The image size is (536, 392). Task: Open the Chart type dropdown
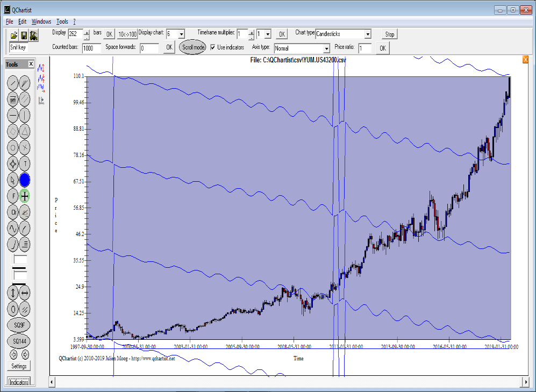pyautogui.click(x=368, y=34)
